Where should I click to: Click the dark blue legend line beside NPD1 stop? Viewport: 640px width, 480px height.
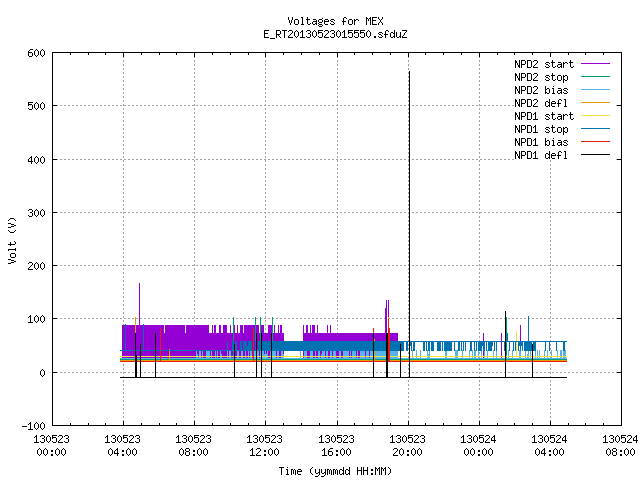click(596, 129)
